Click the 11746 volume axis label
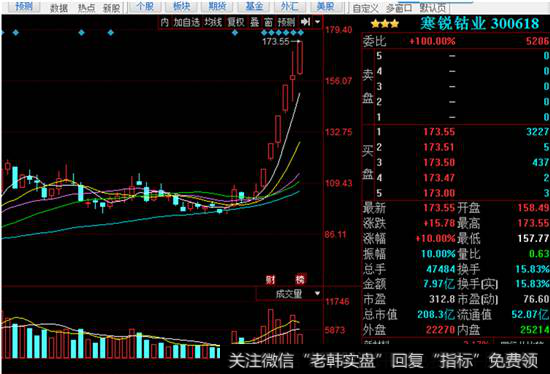 [337, 302]
